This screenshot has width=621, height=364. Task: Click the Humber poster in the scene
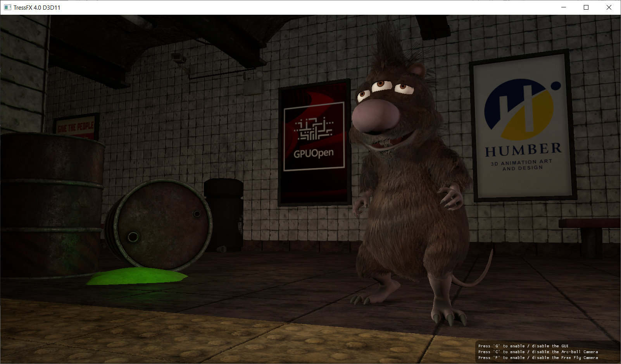click(523, 126)
